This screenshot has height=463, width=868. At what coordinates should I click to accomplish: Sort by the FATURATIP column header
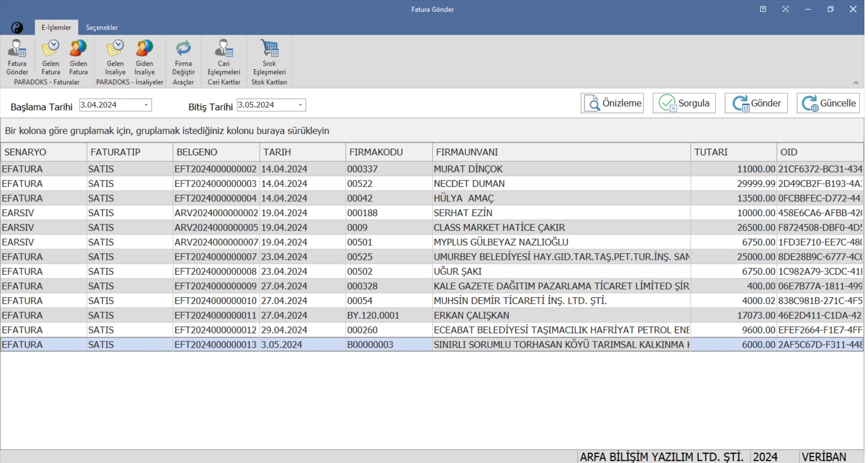coord(130,152)
